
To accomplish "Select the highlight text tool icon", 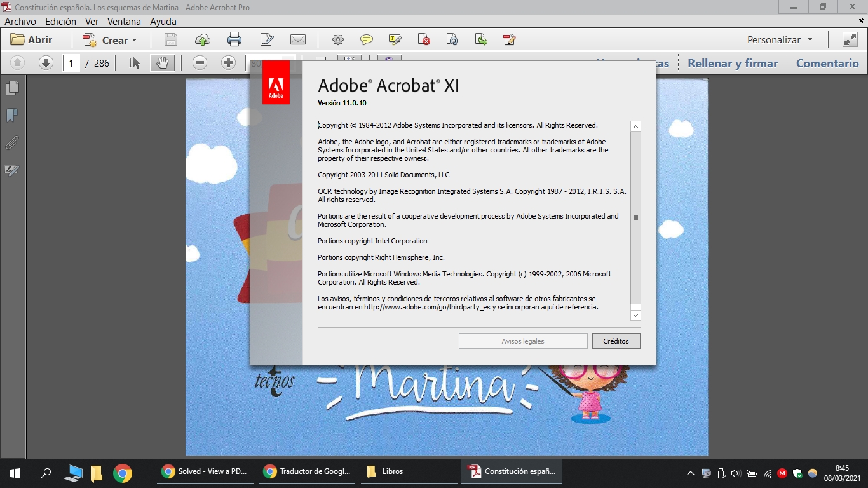I will point(395,40).
